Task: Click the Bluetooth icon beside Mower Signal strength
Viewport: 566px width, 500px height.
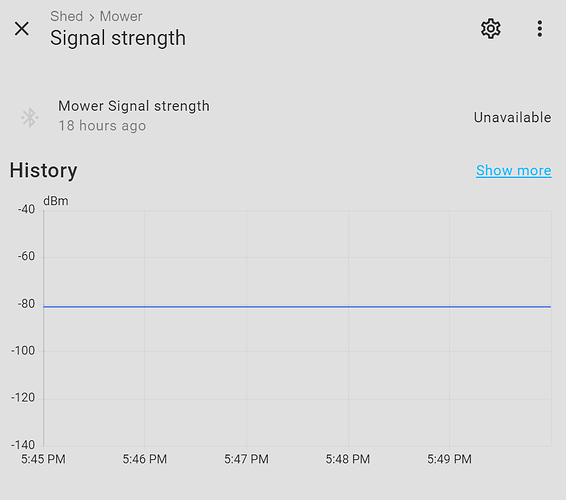Action: pos(30,117)
